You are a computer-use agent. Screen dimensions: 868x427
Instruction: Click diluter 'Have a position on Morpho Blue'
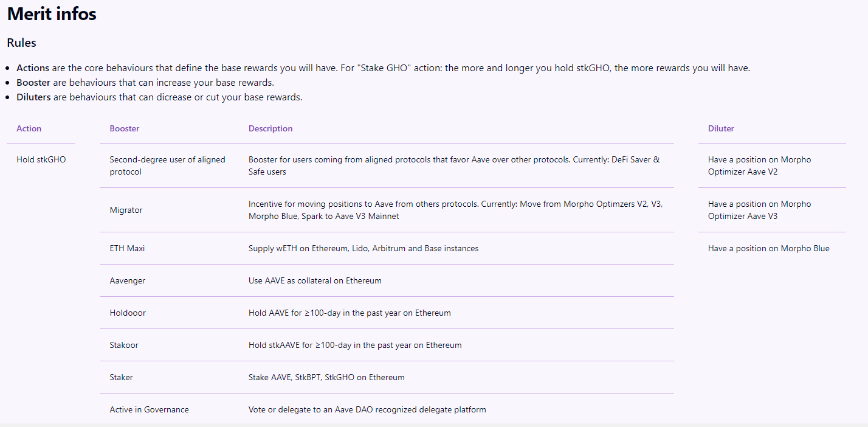[769, 248]
